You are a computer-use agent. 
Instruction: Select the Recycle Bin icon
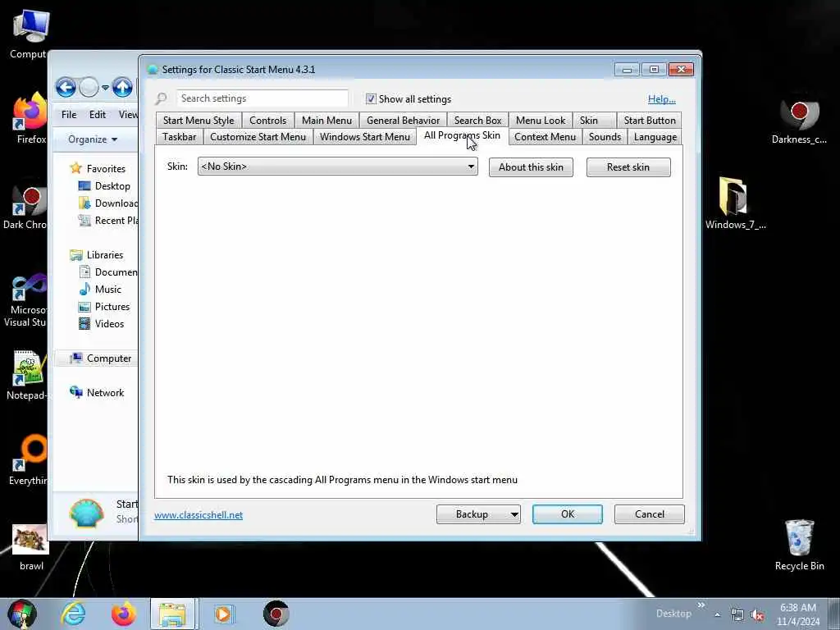(x=799, y=546)
